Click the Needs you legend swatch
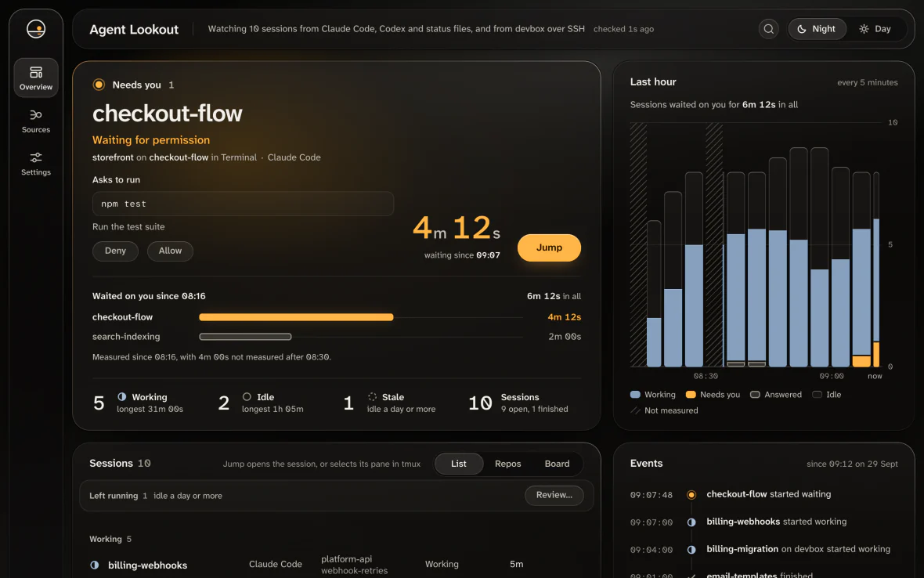Image resolution: width=924 pixels, height=578 pixels. point(691,395)
